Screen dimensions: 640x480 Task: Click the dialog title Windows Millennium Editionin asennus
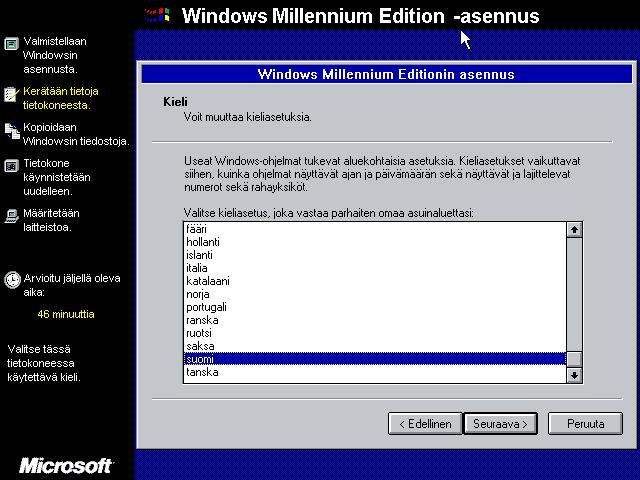pos(386,74)
